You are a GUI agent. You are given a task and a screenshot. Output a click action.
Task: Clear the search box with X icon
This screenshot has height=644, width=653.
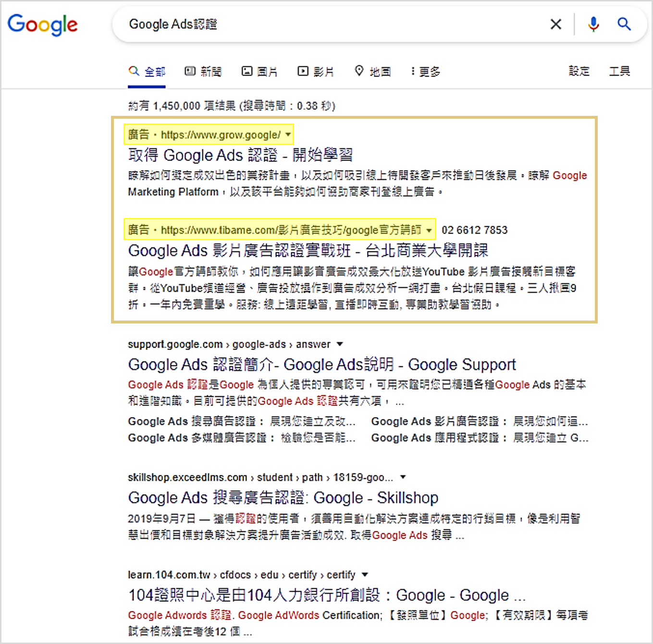(x=556, y=24)
